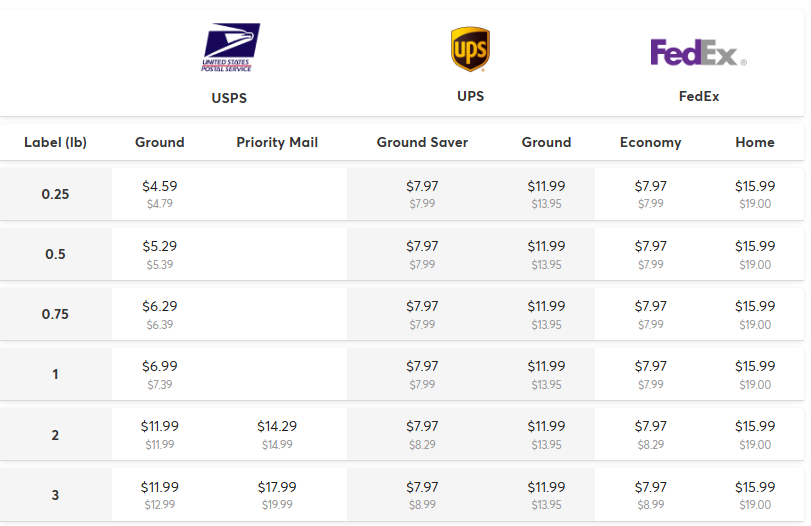This screenshot has width=811, height=526.
Task: Click the UPS shield logo
Action: (470, 49)
